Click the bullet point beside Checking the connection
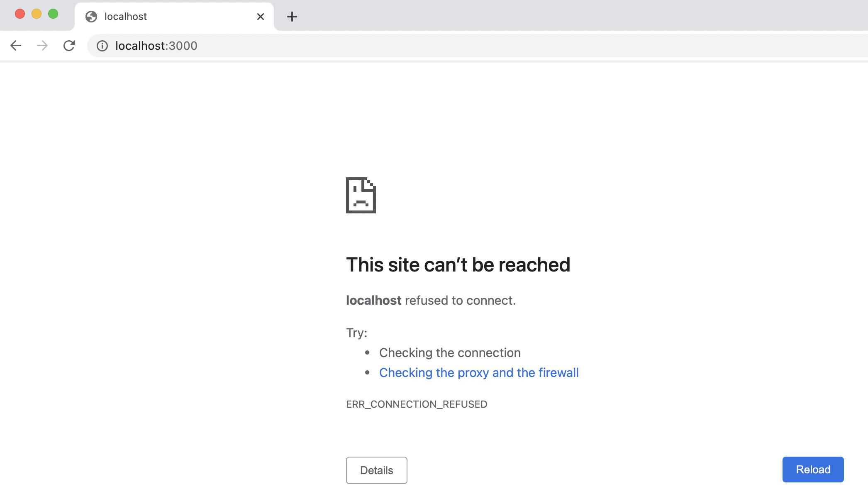The width and height of the screenshot is (868, 504). (367, 352)
